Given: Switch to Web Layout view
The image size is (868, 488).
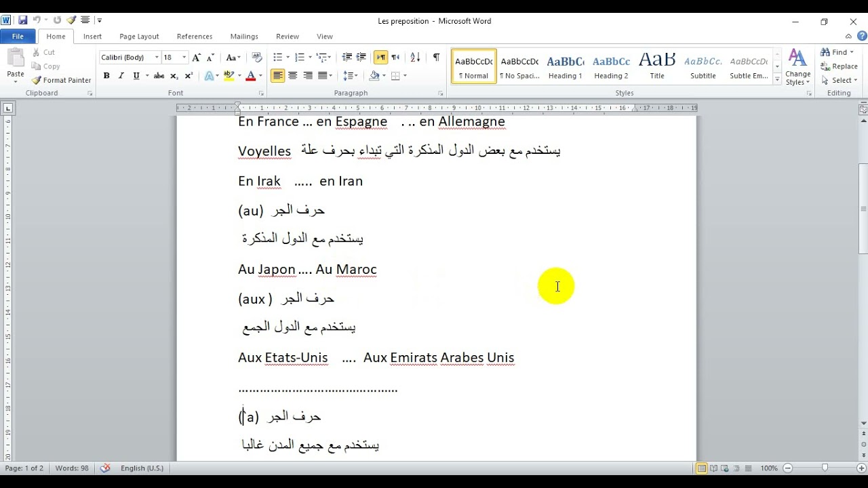Looking at the screenshot, I should (x=726, y=468).
